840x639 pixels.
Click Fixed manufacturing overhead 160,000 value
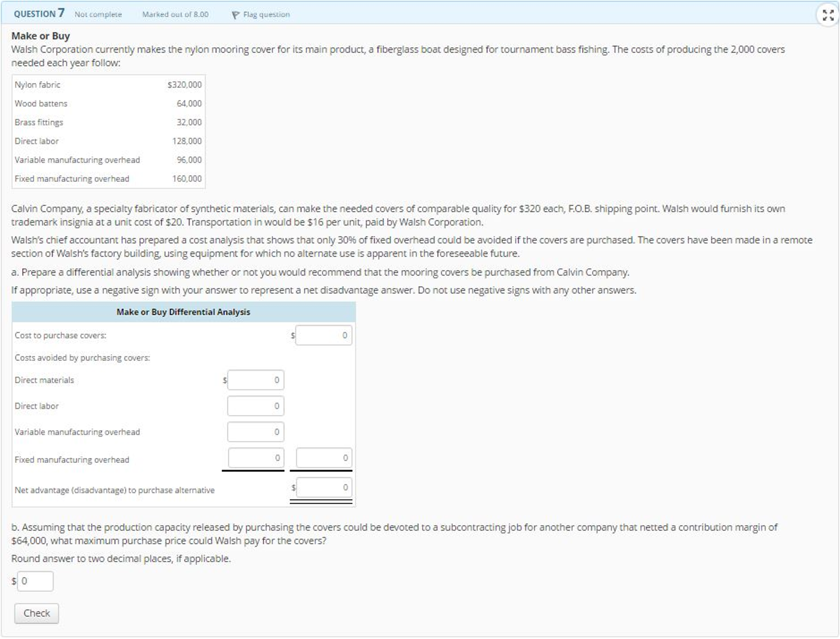click(x=187, y=179)
